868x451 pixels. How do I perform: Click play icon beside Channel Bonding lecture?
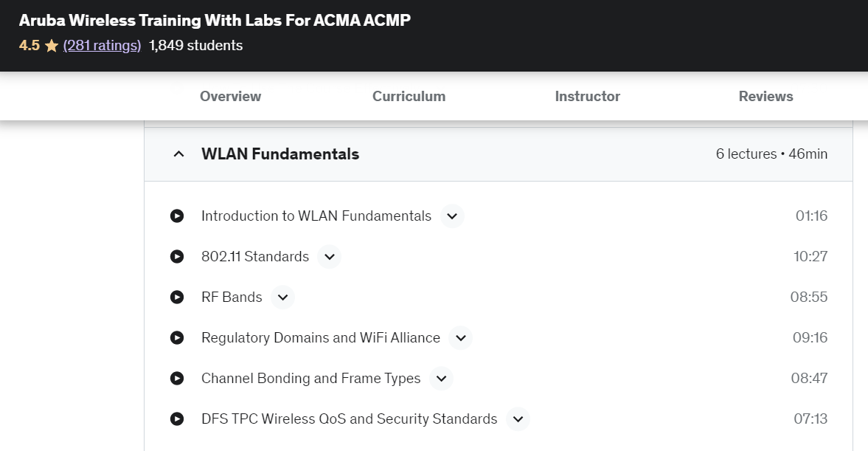tap(177, 379)
